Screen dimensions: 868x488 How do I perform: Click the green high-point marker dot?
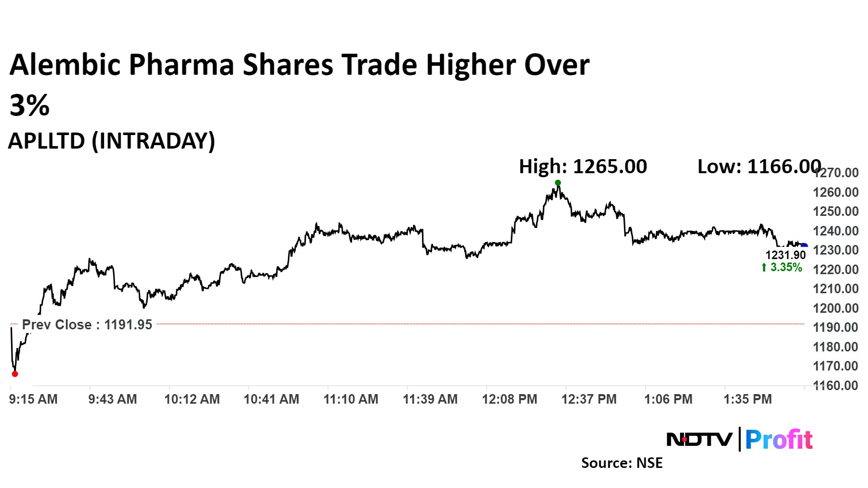pos(558,183)
